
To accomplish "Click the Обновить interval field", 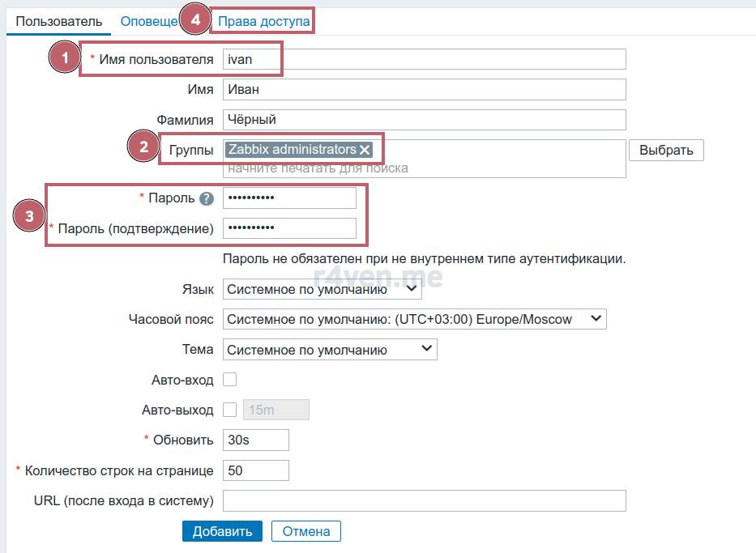I will (255, 440).
